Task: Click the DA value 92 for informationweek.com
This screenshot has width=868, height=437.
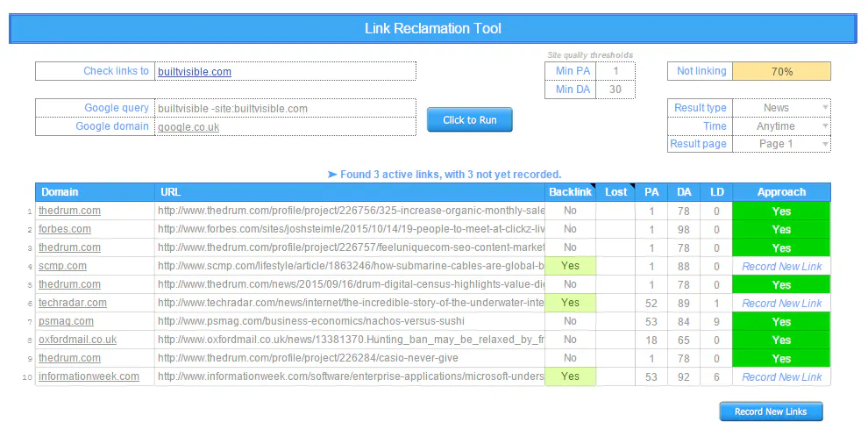Action: (684, 376)
